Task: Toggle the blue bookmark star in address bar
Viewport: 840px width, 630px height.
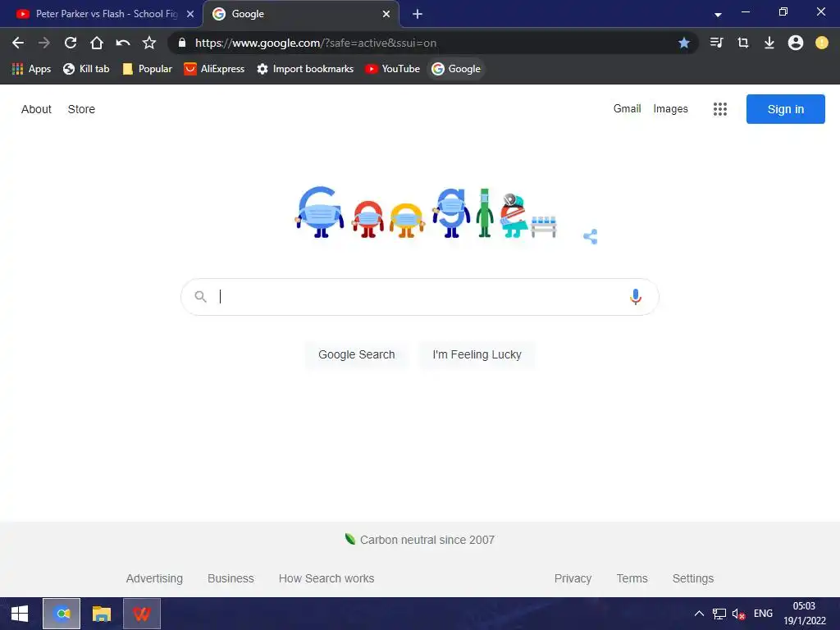Action: (683, 43)
